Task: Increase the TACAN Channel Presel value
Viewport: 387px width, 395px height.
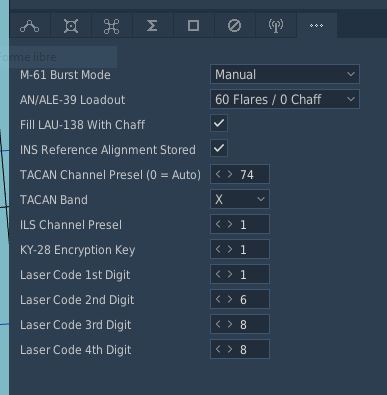Action: pos(230,174)
